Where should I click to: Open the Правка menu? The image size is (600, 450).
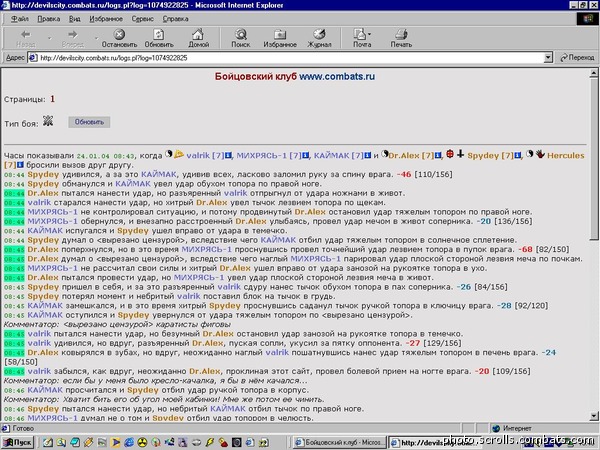[49, 19]
